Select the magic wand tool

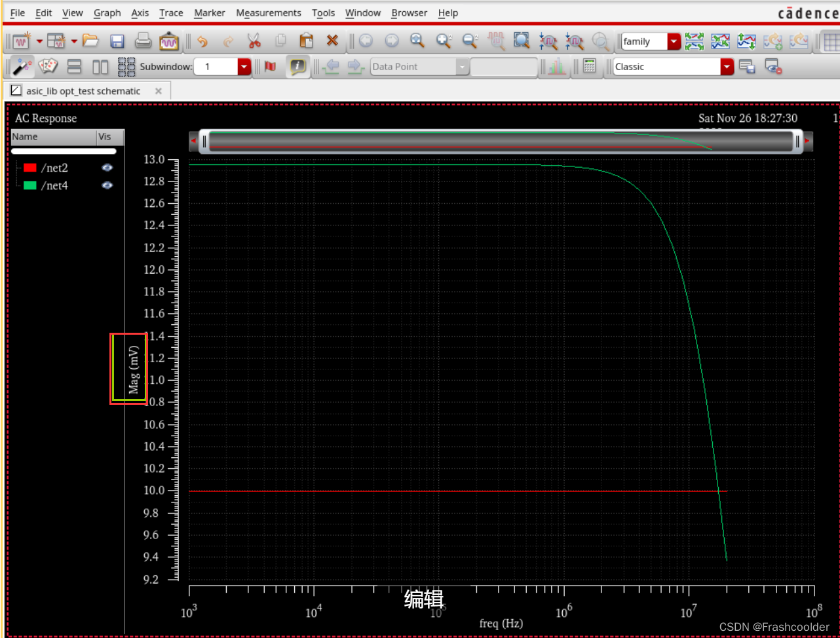point(22,67)
